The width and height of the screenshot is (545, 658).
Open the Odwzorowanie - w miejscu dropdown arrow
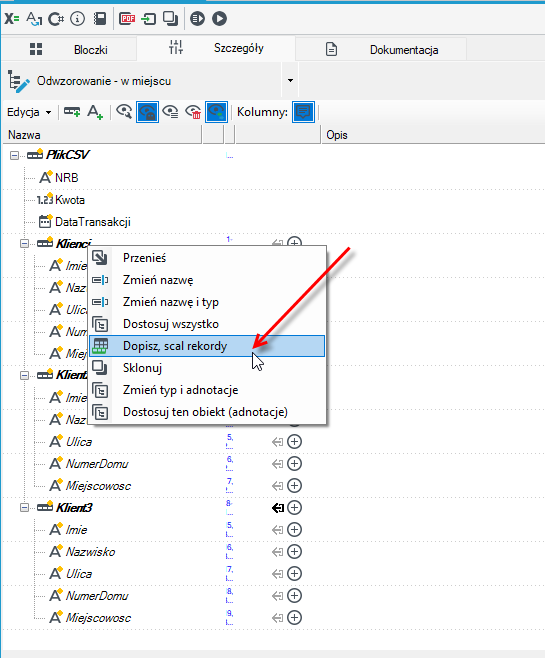pos(290,81)
